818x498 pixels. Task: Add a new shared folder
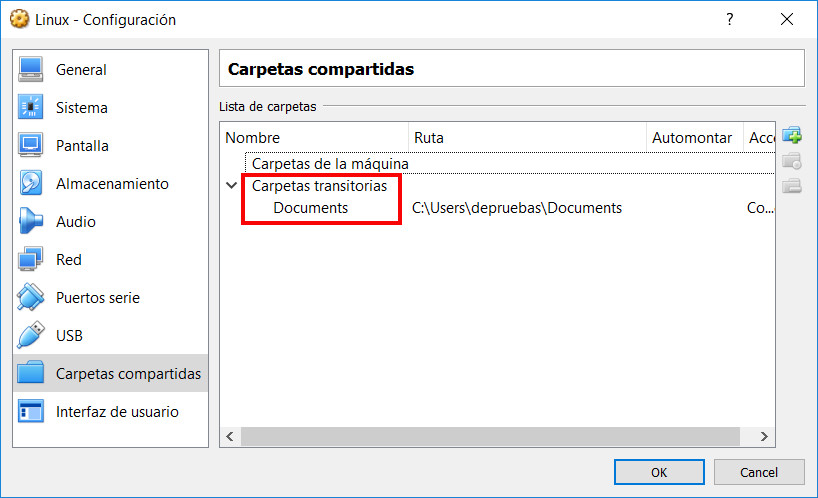coord(792,136)
